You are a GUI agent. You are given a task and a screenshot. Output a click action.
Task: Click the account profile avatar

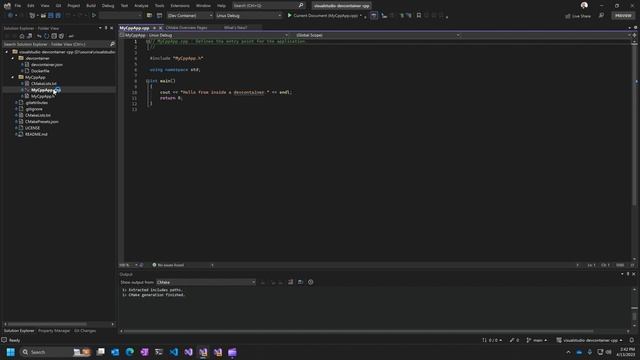(x=584, y=5)
